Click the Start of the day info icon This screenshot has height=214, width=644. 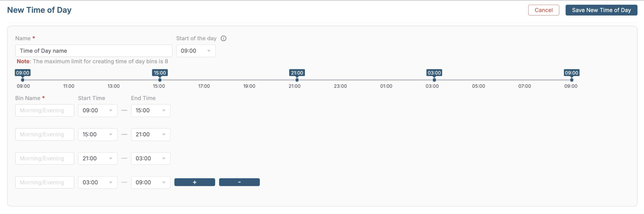click(x=224, y=38)
